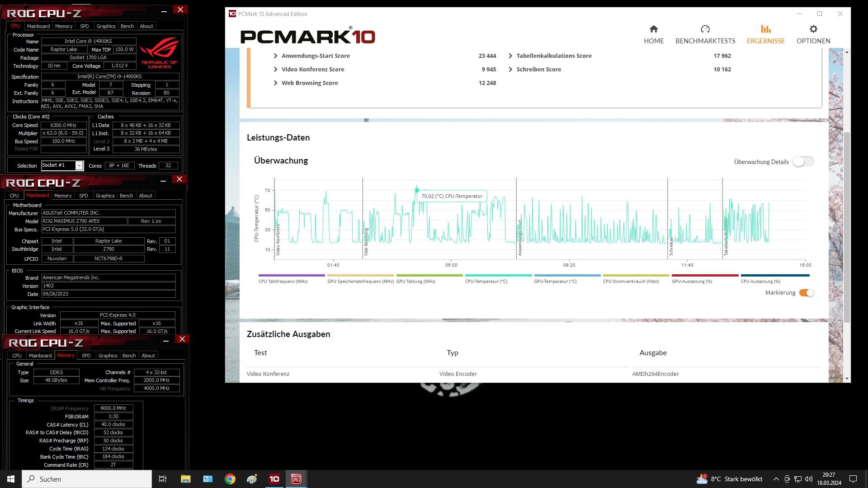Screen dimensions: 868x488
Task: Toggle GPU-Temperatur (°C) series
Action: point(567,279)
